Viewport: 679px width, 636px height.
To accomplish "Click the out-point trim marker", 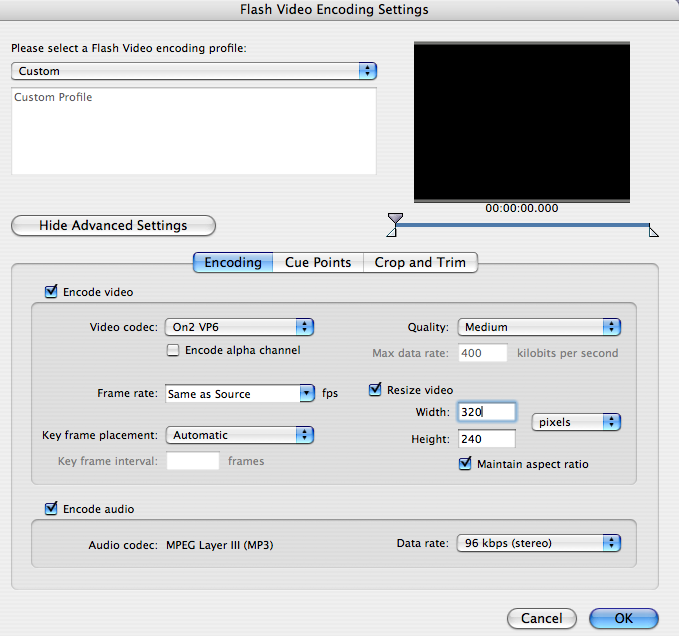I will 653,232.
